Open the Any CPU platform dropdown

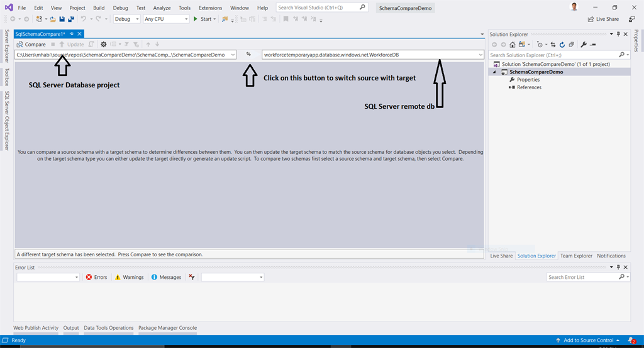(166, 19)
